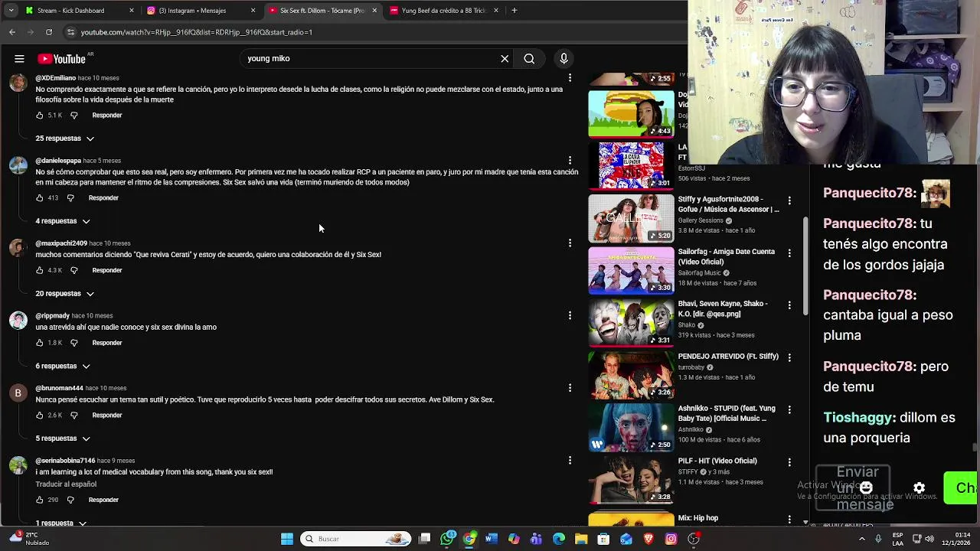Click Traducir al español under @serinabobina7146's comment
The height and width of the screenshot is (551, 980).
(66, 484)
